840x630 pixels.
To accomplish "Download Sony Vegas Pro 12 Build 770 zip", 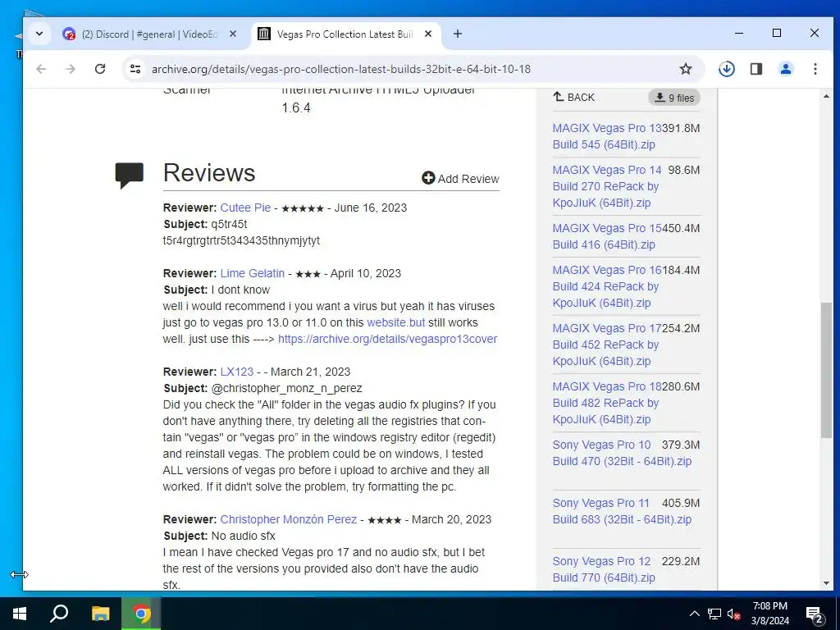I will [x=603, y=569].
